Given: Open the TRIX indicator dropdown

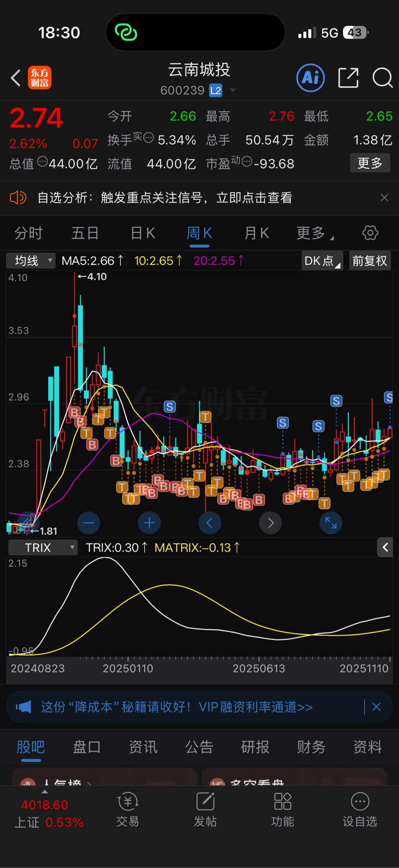Looking at the screenshot, I should coord(43,547).
